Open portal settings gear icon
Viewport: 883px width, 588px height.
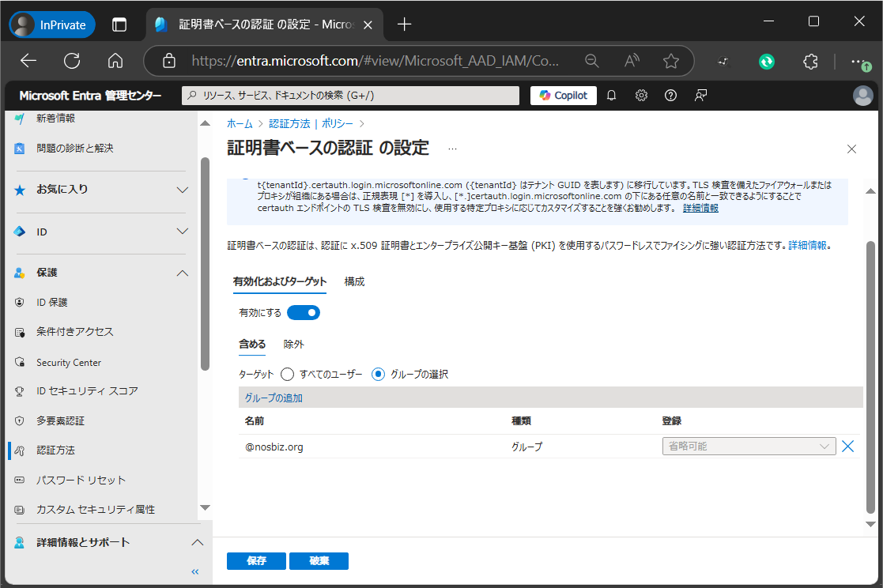click(641, 96)
